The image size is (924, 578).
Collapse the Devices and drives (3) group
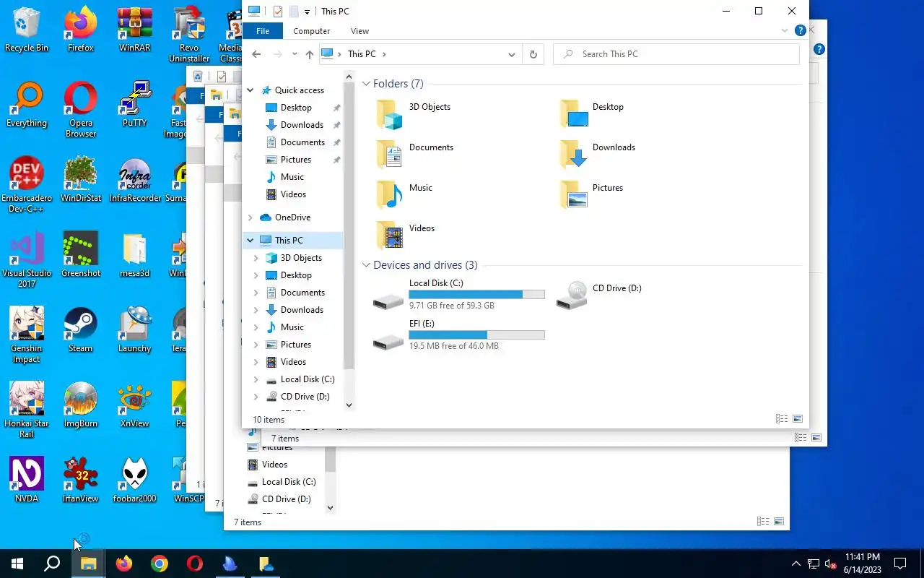pos(367,265)
